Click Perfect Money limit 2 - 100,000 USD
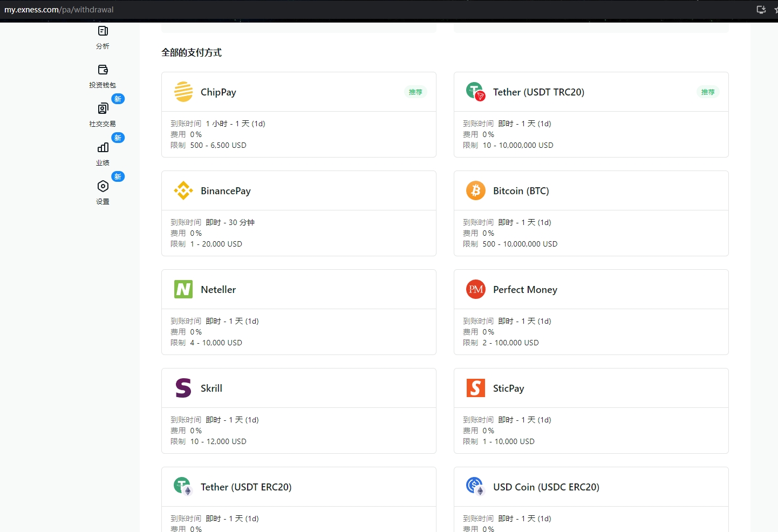778x532 pixels. point(510,343)
